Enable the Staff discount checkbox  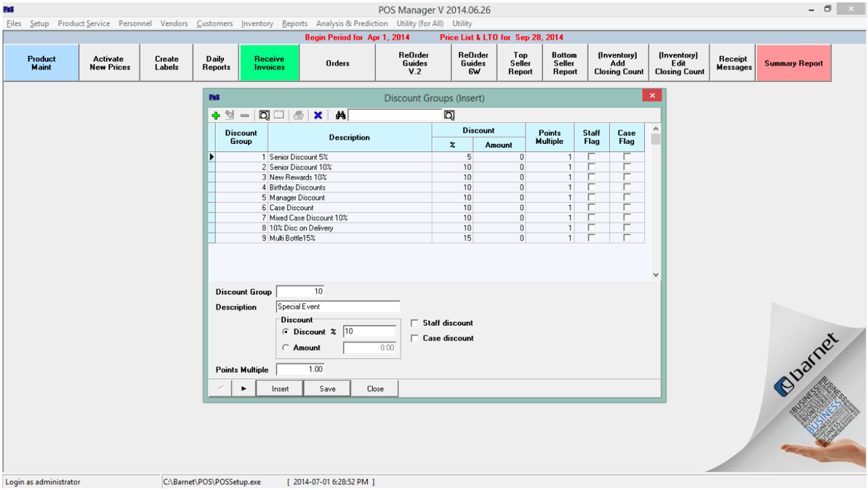tap(414, 323)
